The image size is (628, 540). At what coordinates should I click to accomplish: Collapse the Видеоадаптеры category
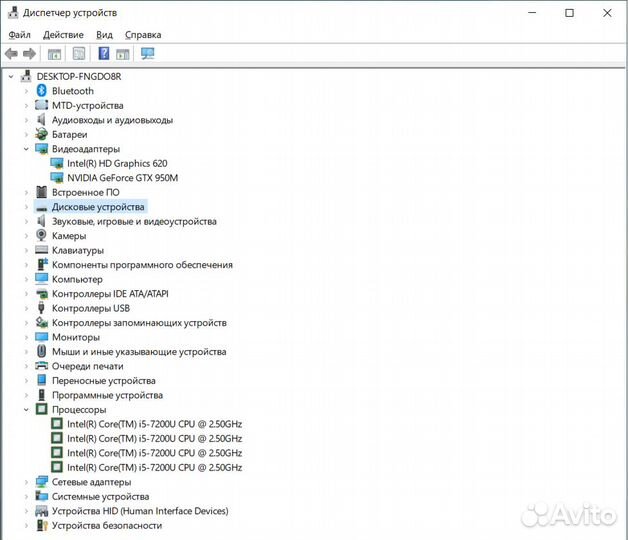tap(26, 149)
